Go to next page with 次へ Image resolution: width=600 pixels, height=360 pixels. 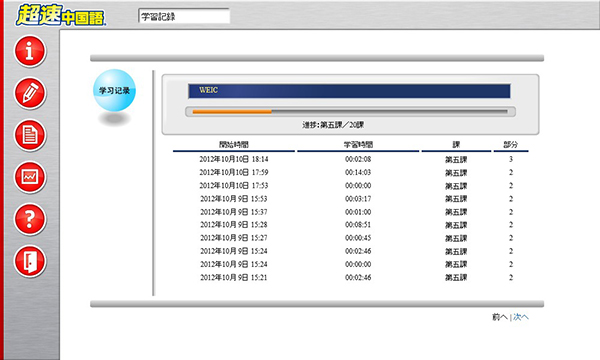(521, 317)
